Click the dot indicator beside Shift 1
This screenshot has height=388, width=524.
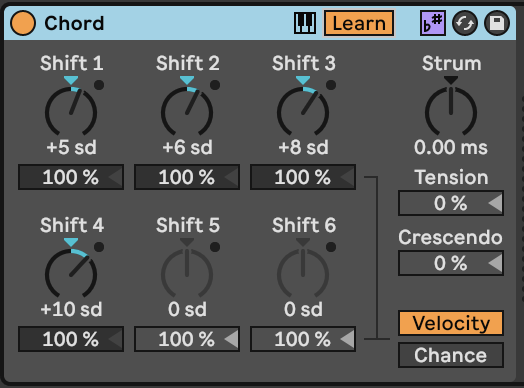click(x=99, y=85)
